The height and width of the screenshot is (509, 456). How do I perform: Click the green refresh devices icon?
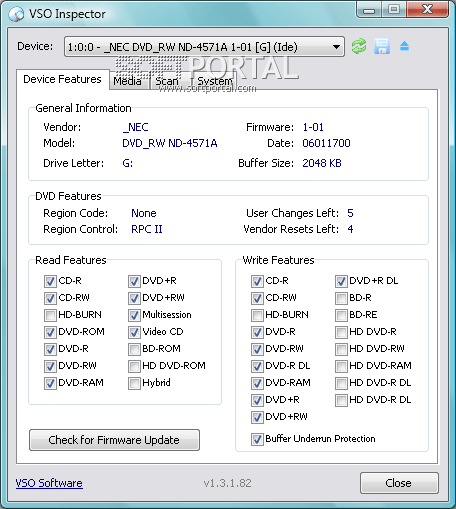[x=359, y=46]
